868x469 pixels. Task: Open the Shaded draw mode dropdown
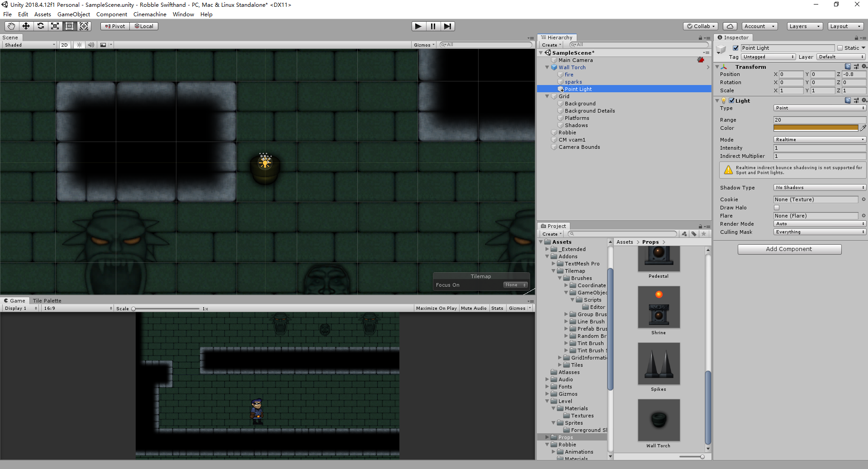(29, 45)
